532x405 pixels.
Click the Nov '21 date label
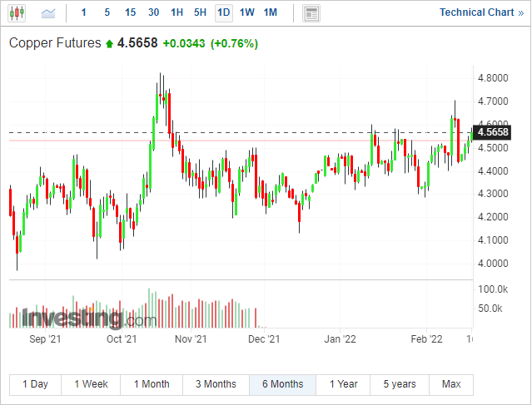tap(191, 339)
